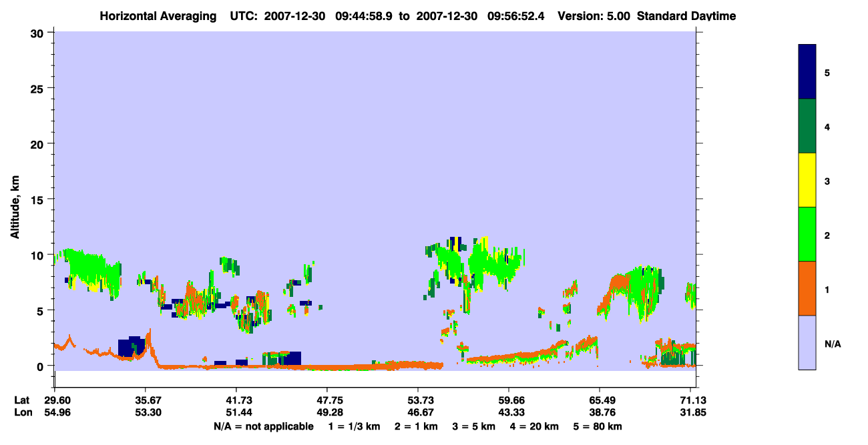The image size is (868, 445).
Task: Click the color bar label '5'
Action: 827,72
